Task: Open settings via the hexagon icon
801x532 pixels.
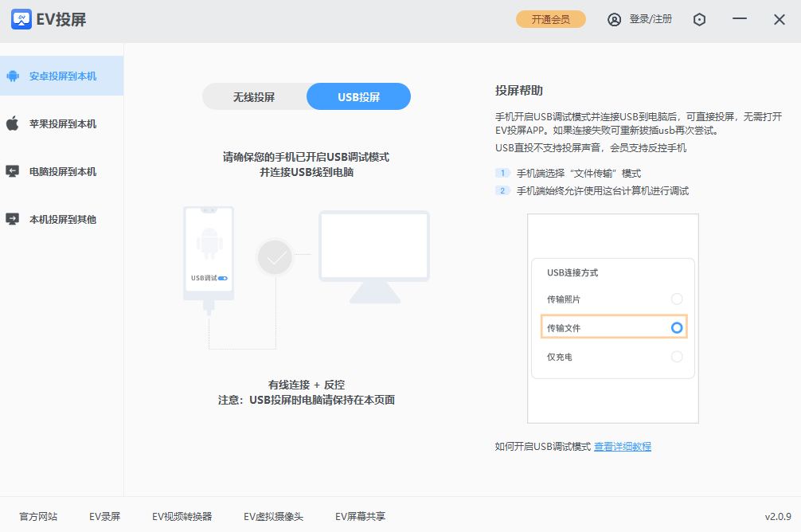Action: [699, 20]
